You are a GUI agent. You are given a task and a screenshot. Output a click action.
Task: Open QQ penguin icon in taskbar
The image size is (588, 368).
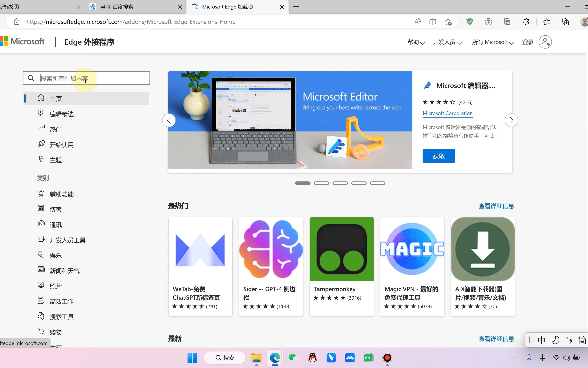tap(313, 358)
